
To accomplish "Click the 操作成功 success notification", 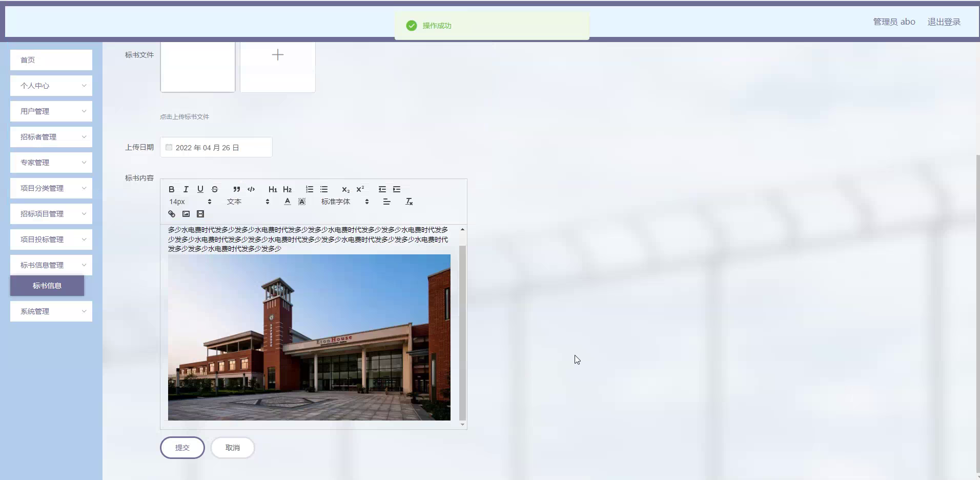I will pos(492,26).
